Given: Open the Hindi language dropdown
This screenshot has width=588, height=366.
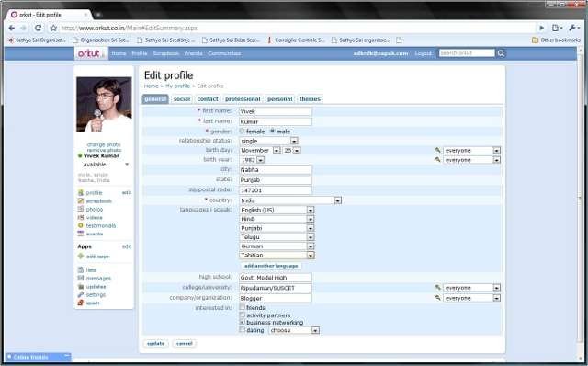Looking at the screenshot, I should pyautogui.click(x=277, y=219).
